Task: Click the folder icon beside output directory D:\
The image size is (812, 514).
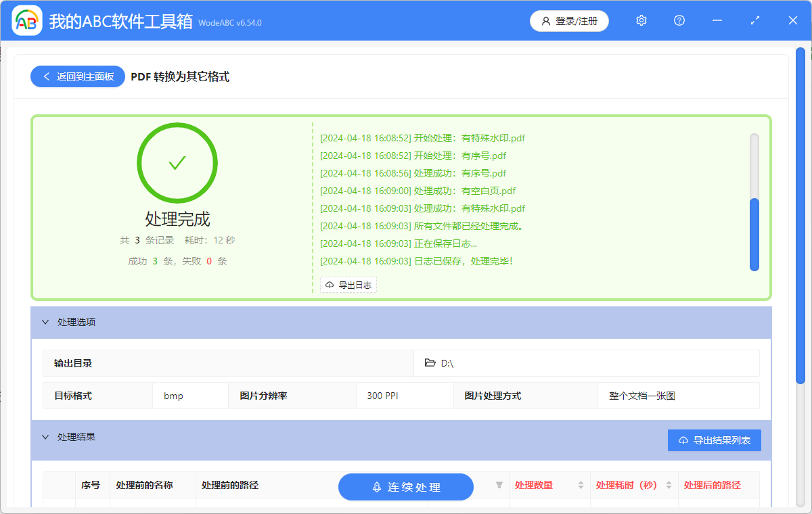Action: pyautogui.click(x=430, y=363)
